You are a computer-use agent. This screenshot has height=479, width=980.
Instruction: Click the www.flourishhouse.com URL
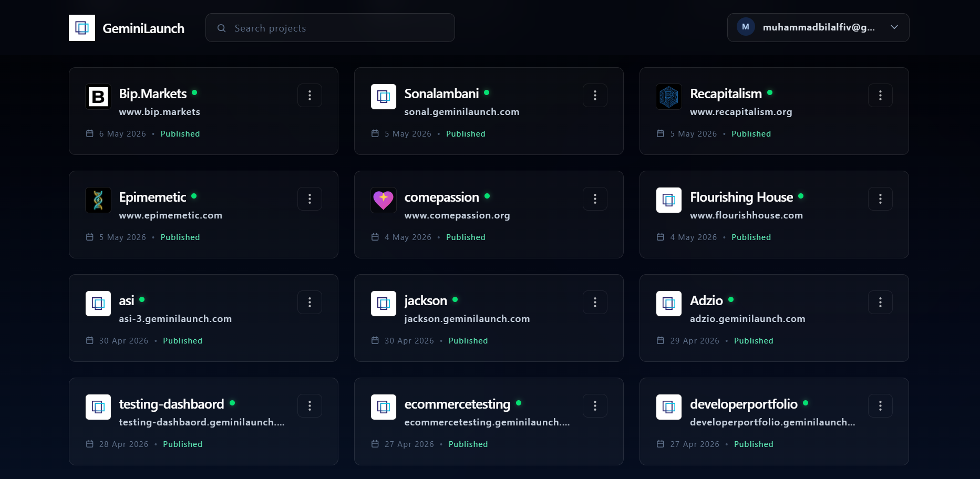pos(746,215)
